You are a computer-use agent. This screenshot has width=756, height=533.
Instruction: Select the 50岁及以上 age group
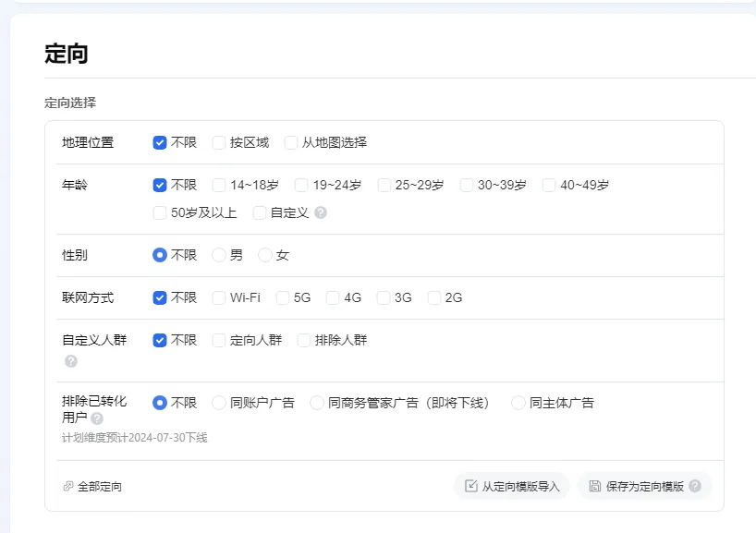[159, 212]
